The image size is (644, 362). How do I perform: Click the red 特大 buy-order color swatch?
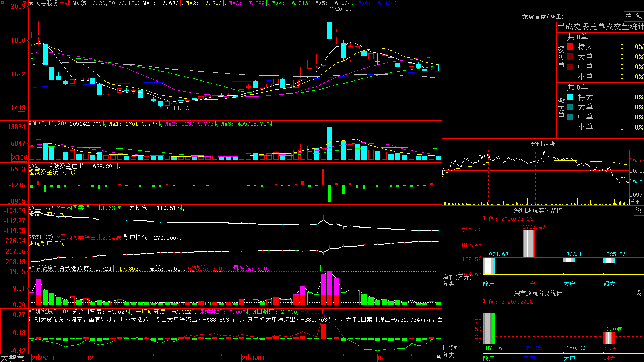[x=570, y=47]
